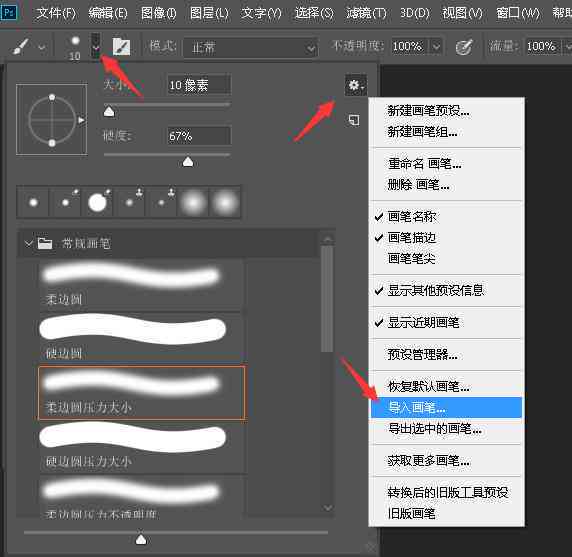Click the create new brush preset icon
Viewport: 572px width, 557px height.
tap(354, 120)
